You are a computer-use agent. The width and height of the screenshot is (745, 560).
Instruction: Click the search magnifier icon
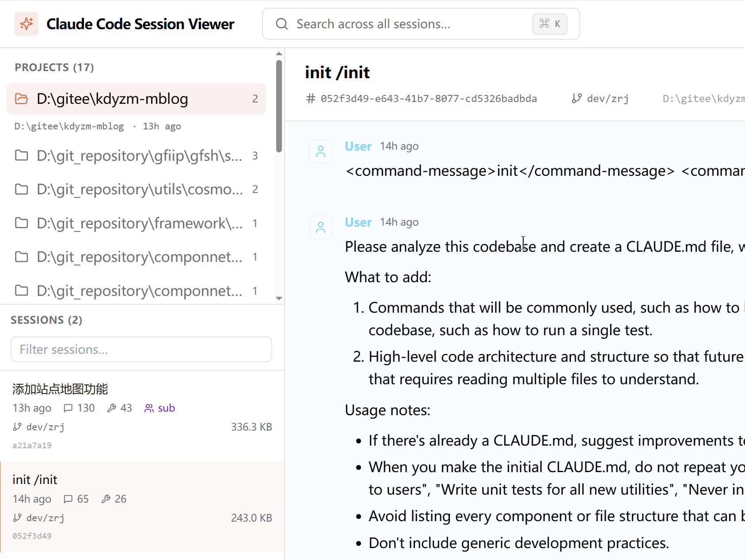tap(281, 24)
